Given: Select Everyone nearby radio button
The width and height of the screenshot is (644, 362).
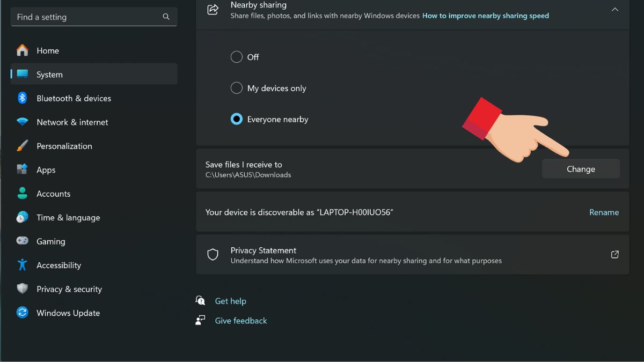Looking at the screenshot, I should (x=237, y=119).
